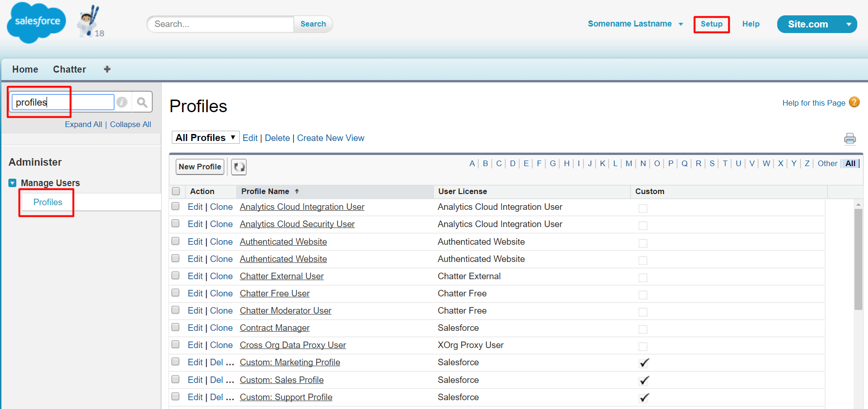The width and height of the screenshot is (868, 409).
Task: Open the Chatter Free User profile link
Action: (274, 294)
